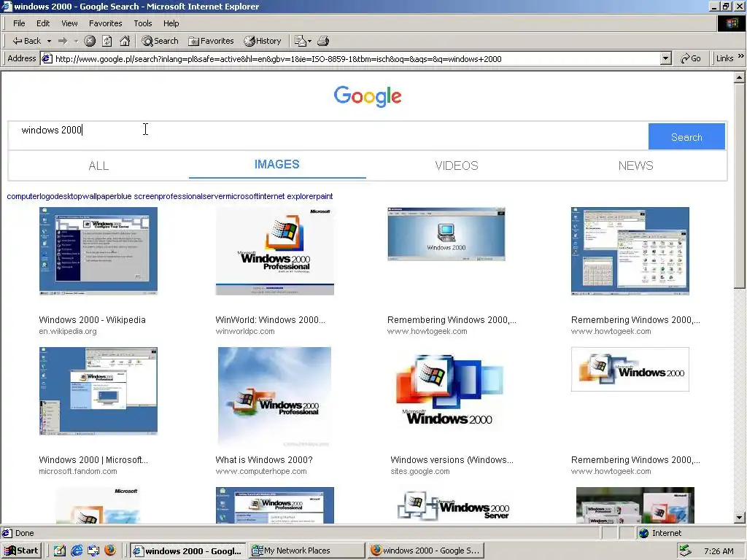
Task: Open the Edit icon dropdown arrow
Action: click(309, 41)
